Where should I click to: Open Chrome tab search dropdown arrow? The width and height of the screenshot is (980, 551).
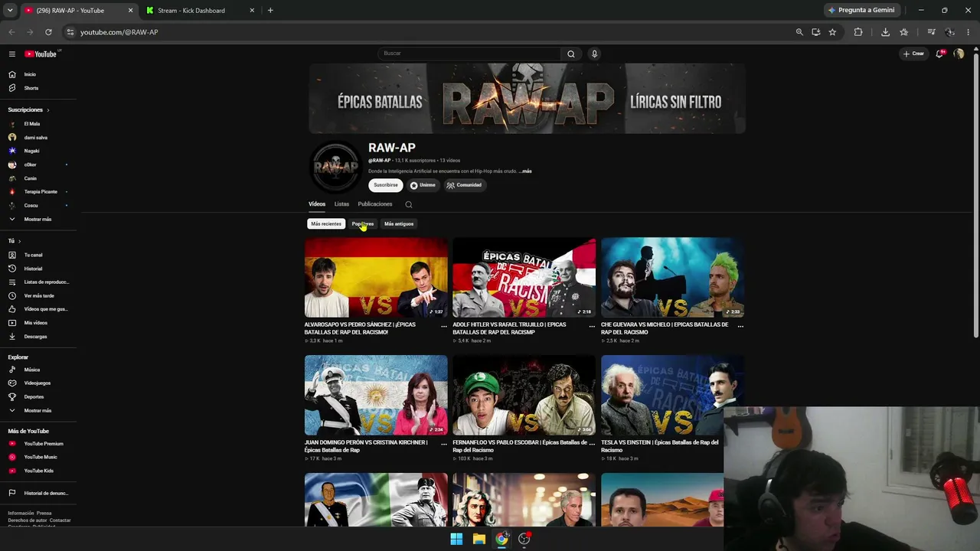[x=10, y=11]
